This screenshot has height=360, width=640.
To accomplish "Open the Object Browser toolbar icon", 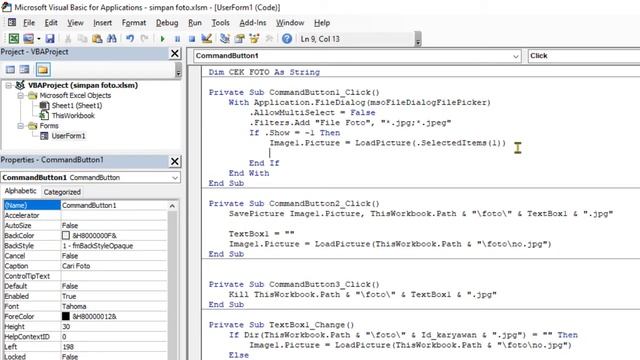I will [x=254, y=39].
